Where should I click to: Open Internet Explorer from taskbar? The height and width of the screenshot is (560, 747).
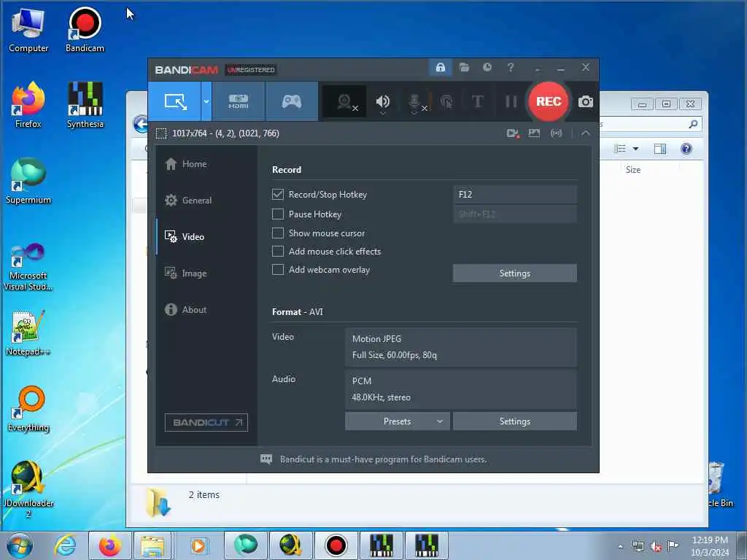pyautogui.click(x=65, y=545)
